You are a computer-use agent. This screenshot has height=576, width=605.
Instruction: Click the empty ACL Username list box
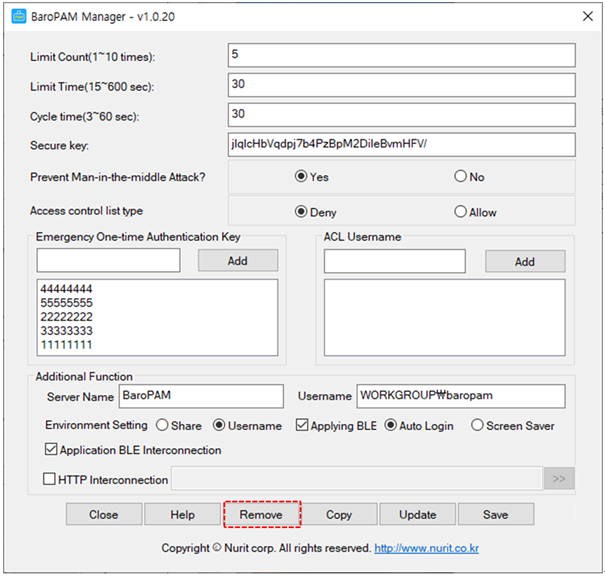click(x=444, y=318)
